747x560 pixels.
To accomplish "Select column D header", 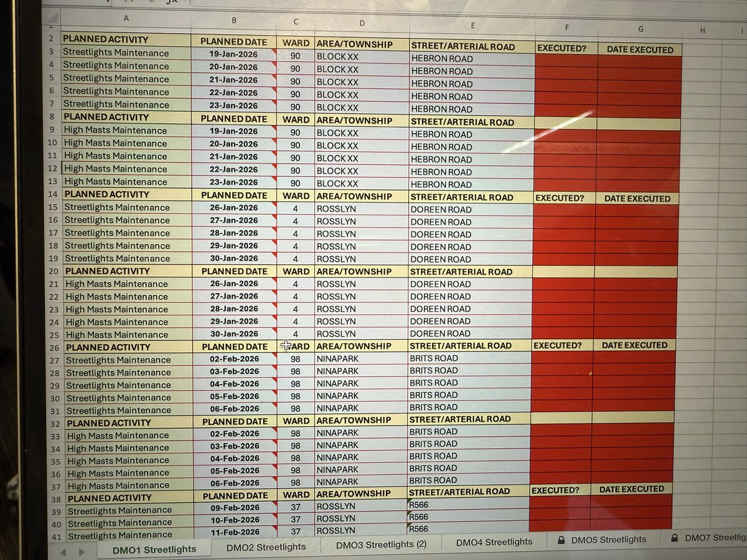I will click(x=362, y=24).
